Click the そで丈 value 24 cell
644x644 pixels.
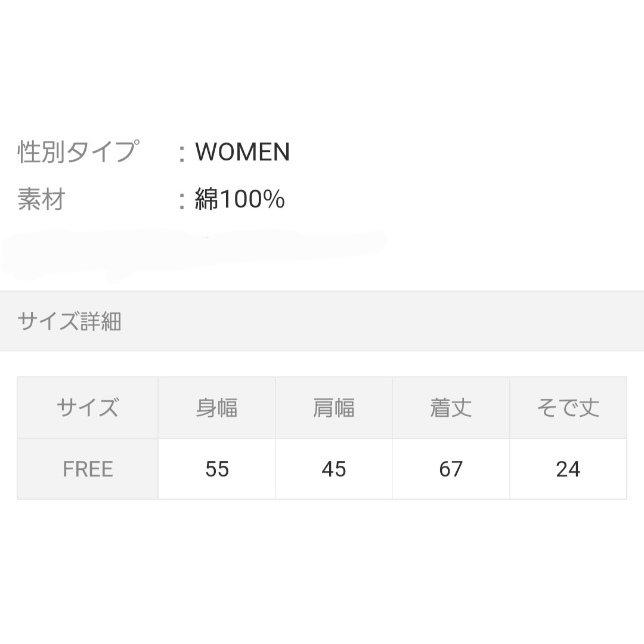click(x=568, y=469)
